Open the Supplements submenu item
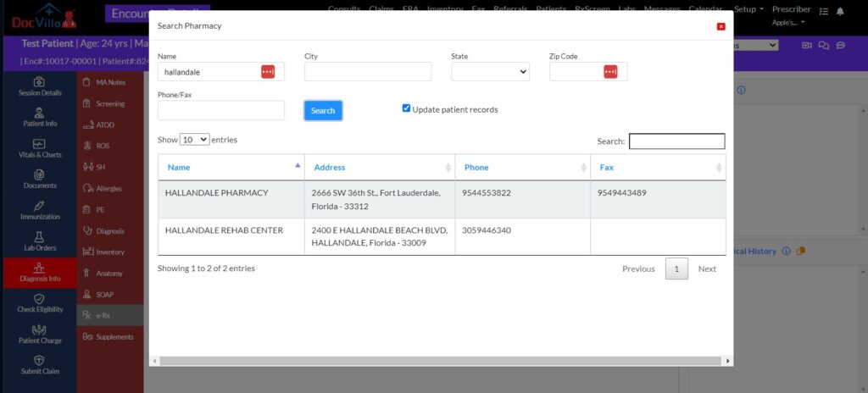The width and height of the screenshot is (868, 393). [x=109, y=336]
